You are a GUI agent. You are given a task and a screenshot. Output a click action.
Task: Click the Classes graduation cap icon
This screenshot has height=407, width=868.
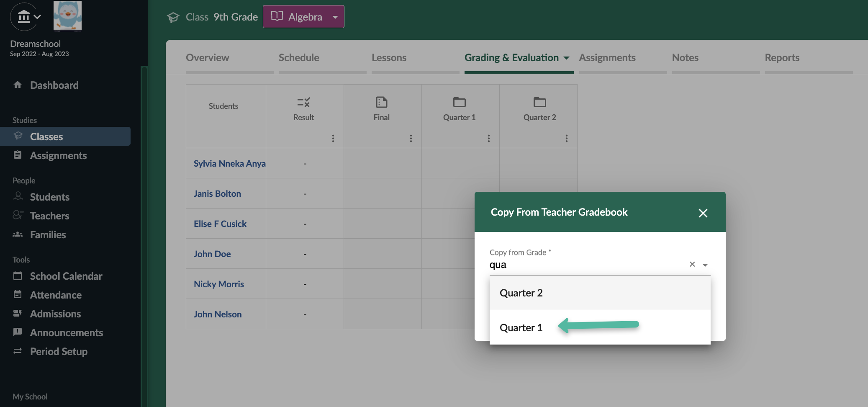[18, 136]
